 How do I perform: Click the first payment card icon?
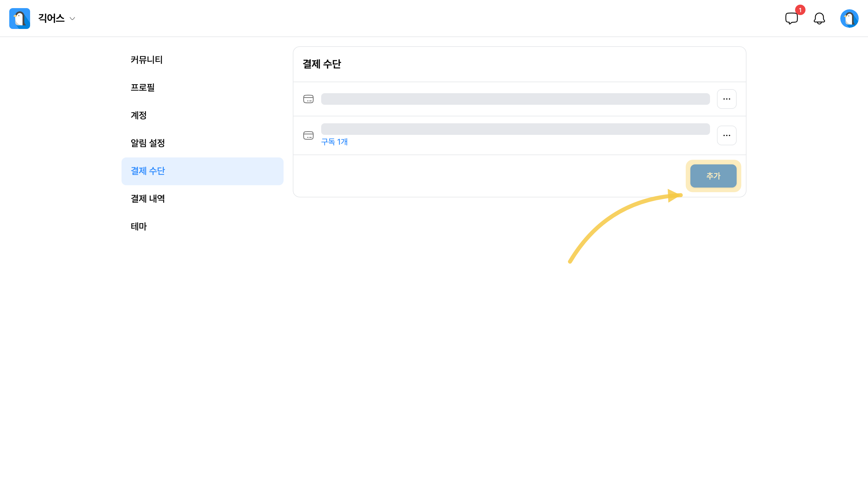click(x=308, y=99)
